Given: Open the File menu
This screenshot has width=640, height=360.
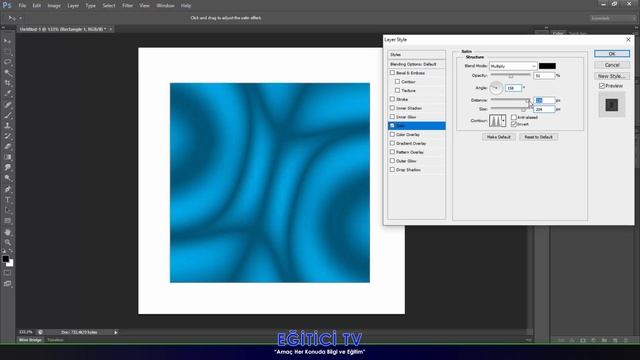Looking at the screenshot, I should click(22, 6).
